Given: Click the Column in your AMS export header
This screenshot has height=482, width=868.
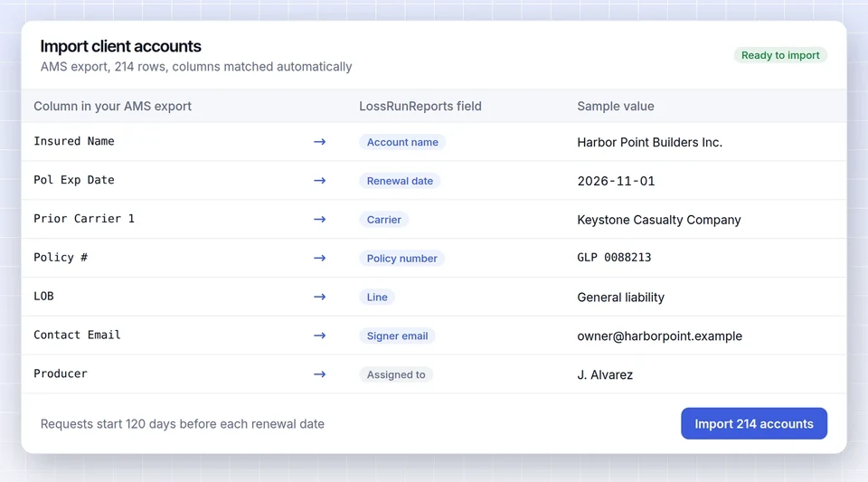Looking at the screenshot, I should [x=112, y=106].
